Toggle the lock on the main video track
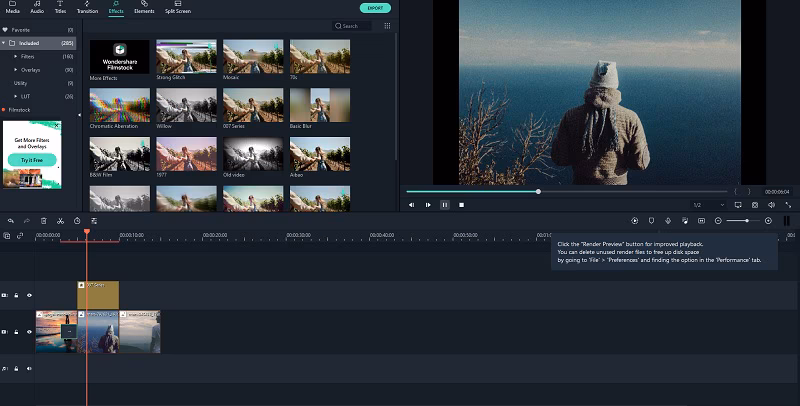The image size is (800, 406). (16, 331)
